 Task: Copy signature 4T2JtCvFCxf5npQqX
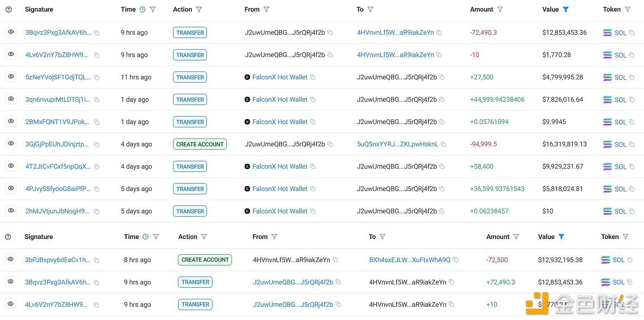[x=96, y=167]
